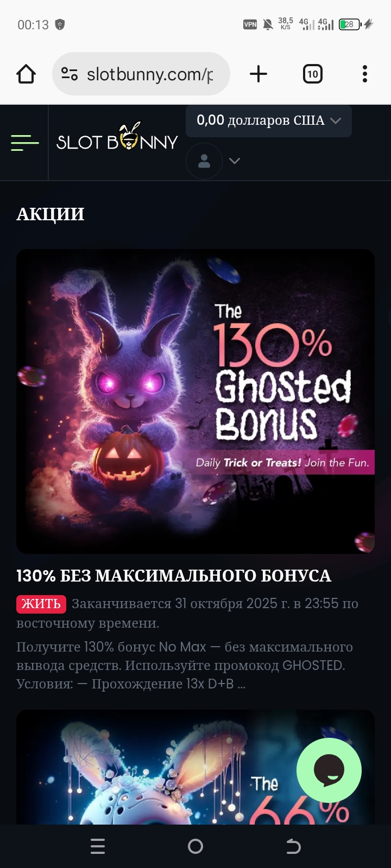Image resolution: width=391 pixels, height=868 pixels.
Task: Open the 66% bunny promotion banner
Action: click(195, 767)
